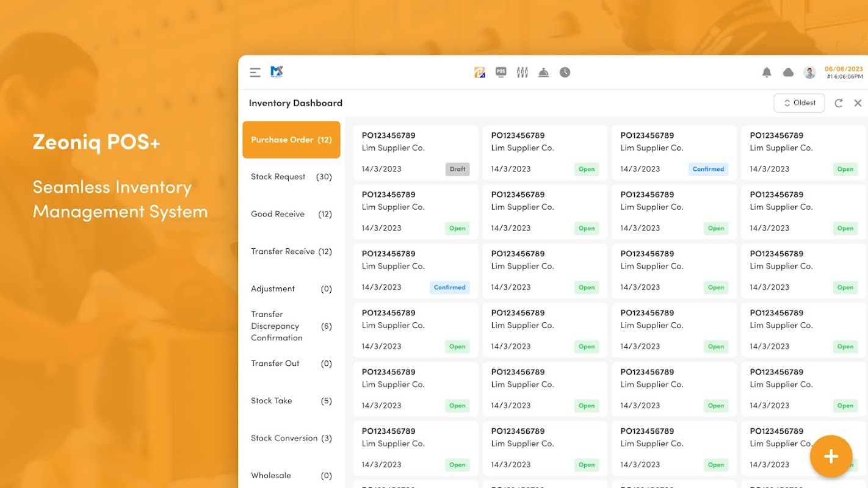Switch to Transfer Receive list
The height and width of the screenshot is (488, 868).
(291, 251)
